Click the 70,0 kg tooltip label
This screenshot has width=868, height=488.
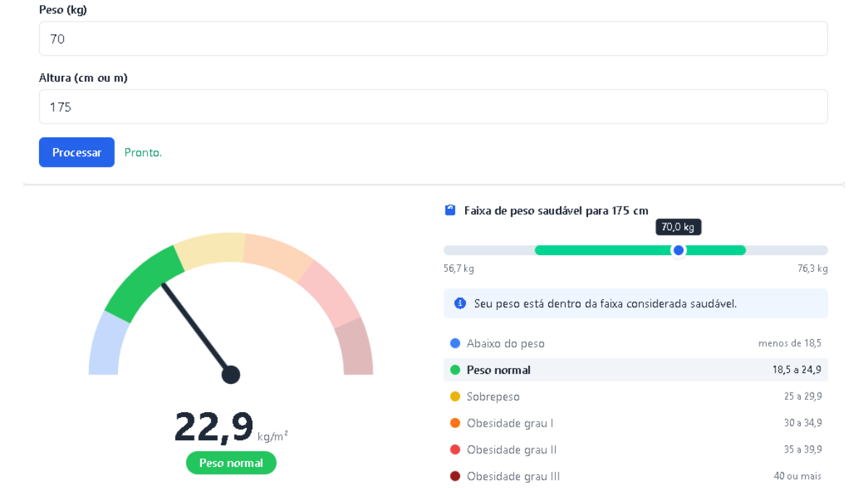coord(678,227)
